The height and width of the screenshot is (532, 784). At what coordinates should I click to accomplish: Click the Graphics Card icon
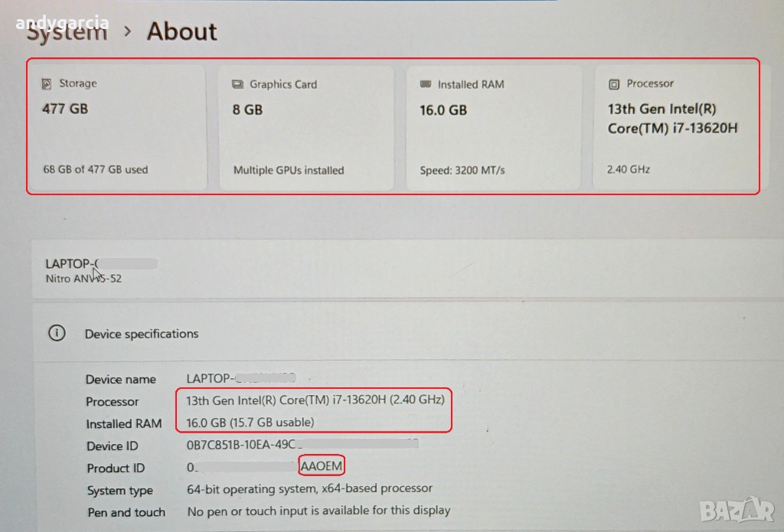click(237, 84)
